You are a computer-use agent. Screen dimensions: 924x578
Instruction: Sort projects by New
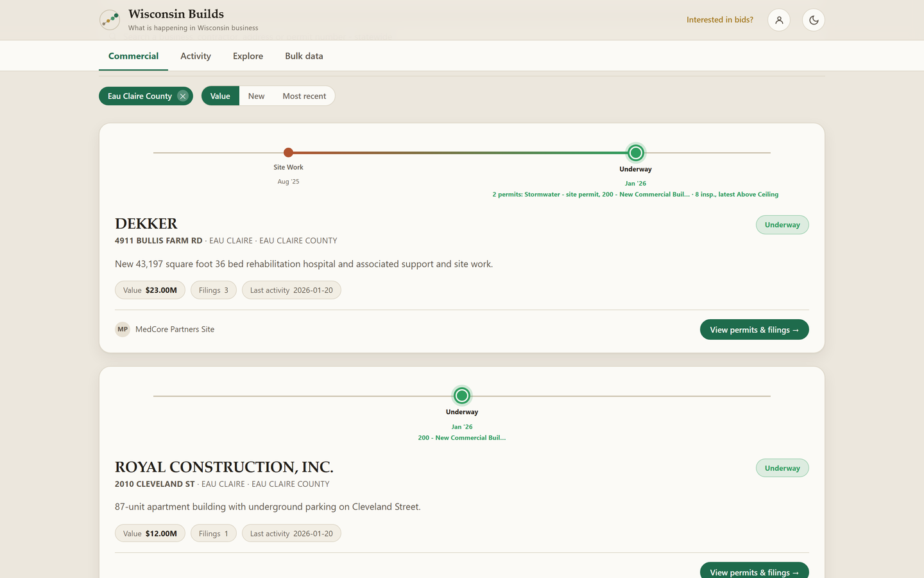point(256,96)
